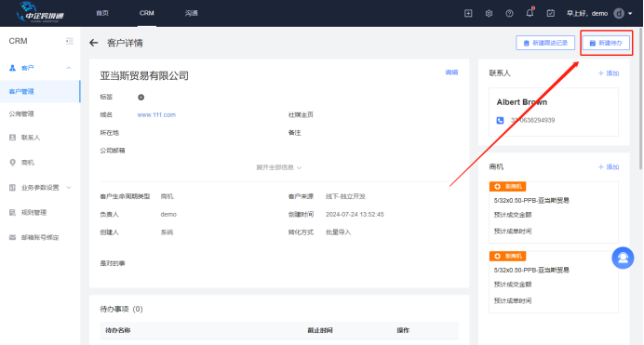
Task: Click 添加 in the 联系人 panel
Action: coord(609,73)
